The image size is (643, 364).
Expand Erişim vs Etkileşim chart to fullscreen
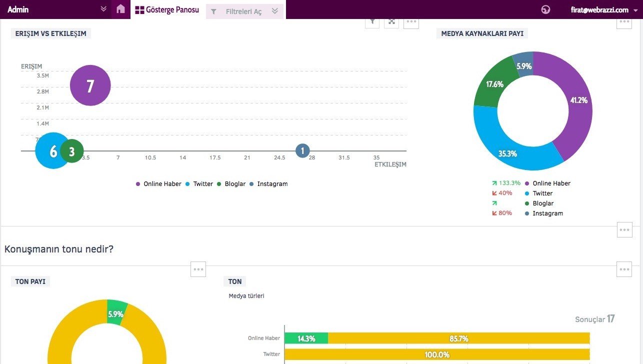391,22
